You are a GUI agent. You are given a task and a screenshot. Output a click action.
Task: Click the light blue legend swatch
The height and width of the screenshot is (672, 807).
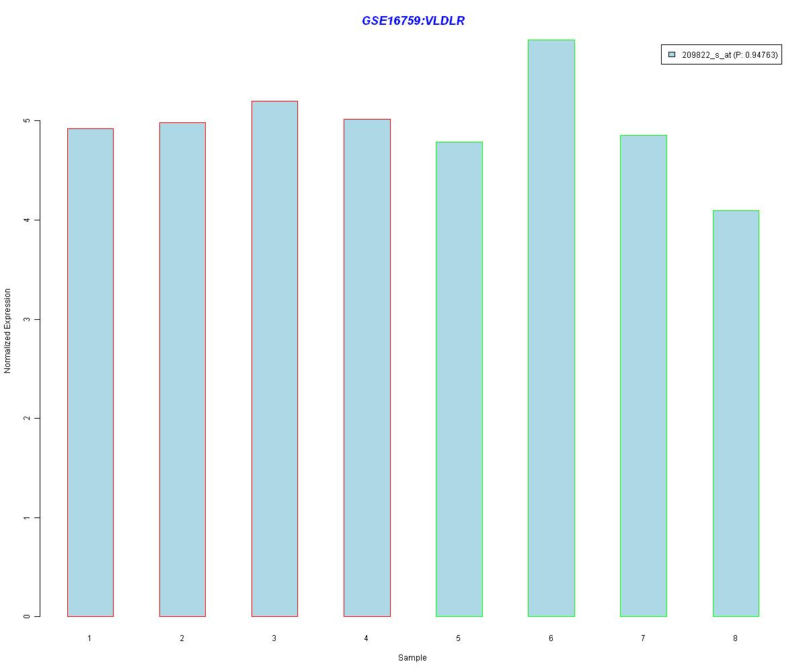click(671, 55)
